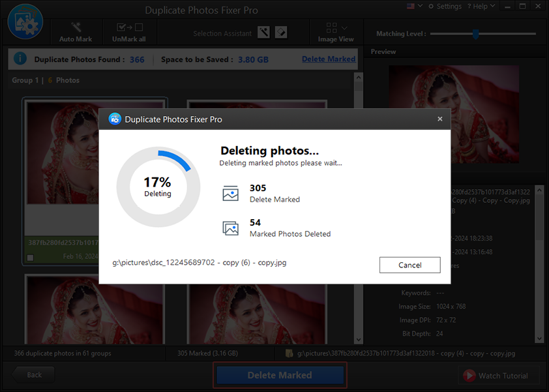The height and width of the screenshot is (392, 549).
Task: Click the dialog title bar app icon
Action: tap(115, 119)
